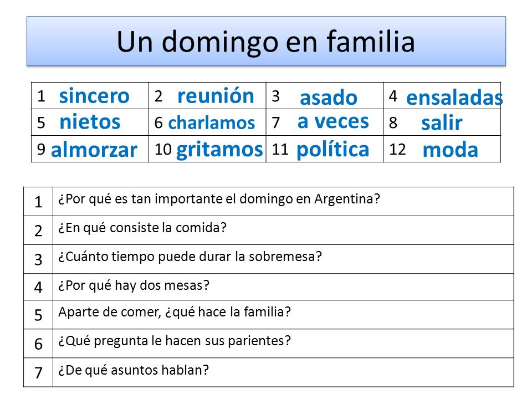Click the word 'ensaladas' in cell 4

pos(454,98)
